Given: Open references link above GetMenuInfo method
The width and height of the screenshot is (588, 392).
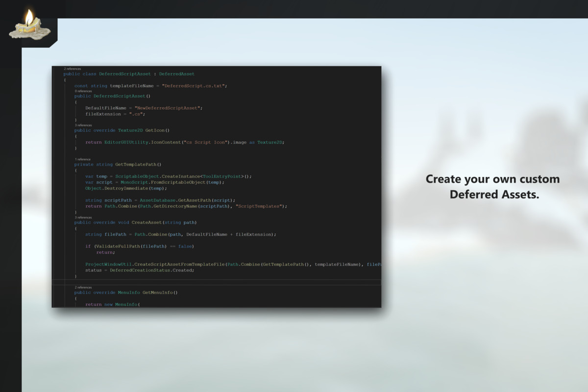Looking at the screenshot, I should (83, 287).
